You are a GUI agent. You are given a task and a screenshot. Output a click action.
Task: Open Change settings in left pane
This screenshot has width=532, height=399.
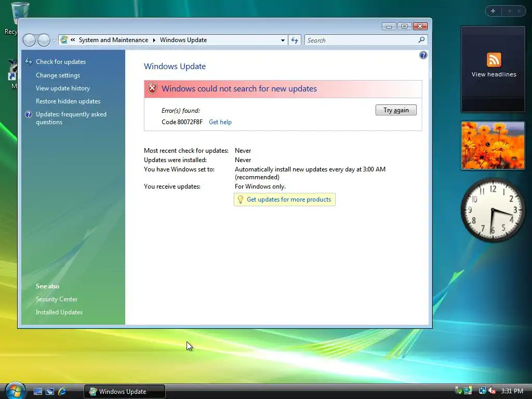pos(58,75)
